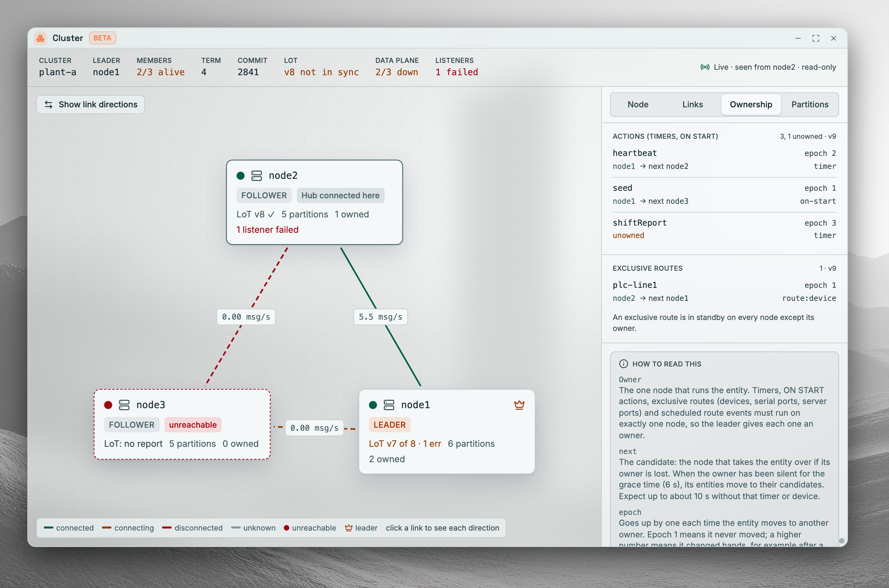Click the 'Hub connected here' badge
This screenshot has height=588, width=889.
[340, 196]
